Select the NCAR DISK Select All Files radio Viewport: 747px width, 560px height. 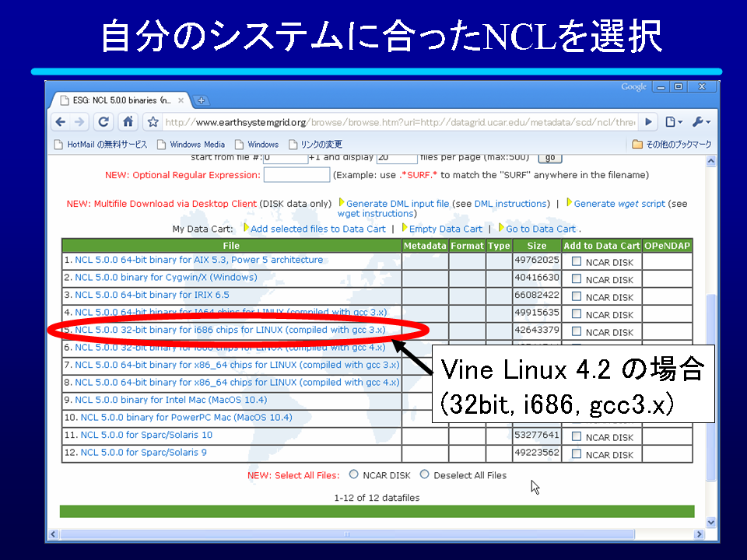pyautogui.click(x=353, y=474)
